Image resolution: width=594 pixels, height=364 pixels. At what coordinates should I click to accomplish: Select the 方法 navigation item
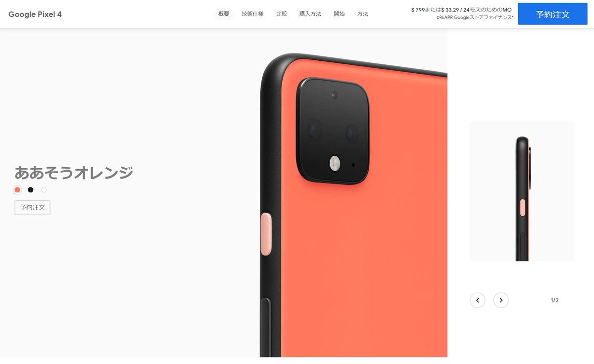[x=363, y=14]
